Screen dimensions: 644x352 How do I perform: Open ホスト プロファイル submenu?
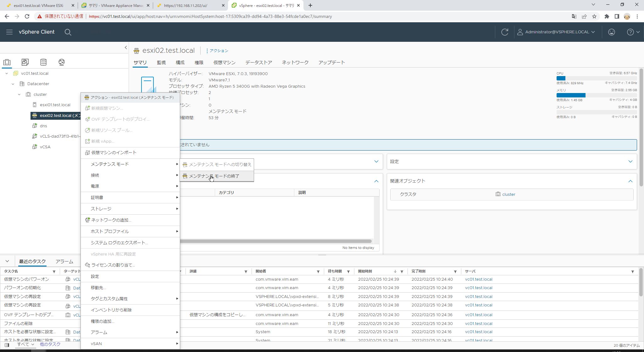[130, 231]
